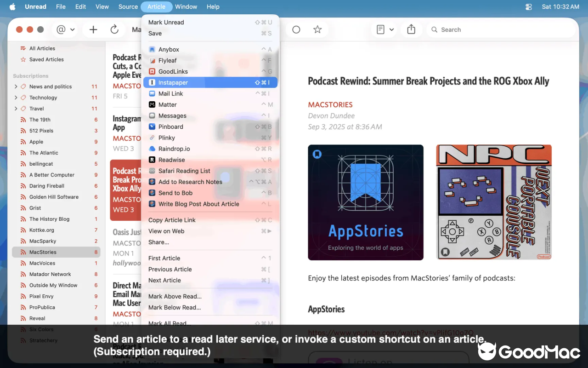Select the MacSparky feed
The width and height of the screenshot is (588, 368).
[x=56, y=241]
